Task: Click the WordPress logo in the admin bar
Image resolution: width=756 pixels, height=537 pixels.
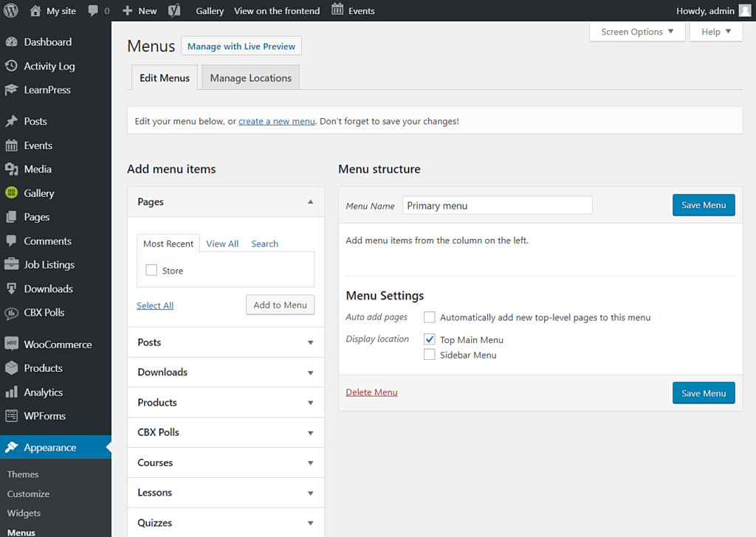Action: pyautogui.click(x=10, y=10)
